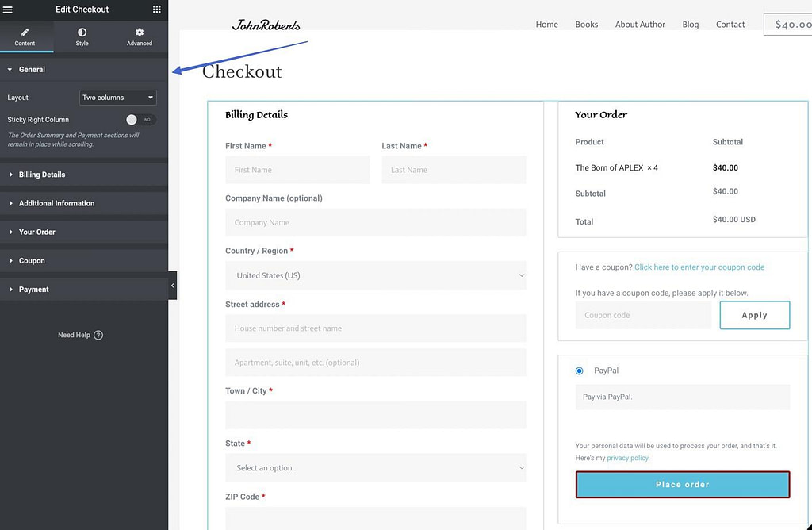The image size is (812, 530).
Task: Click the Place order button
Action: [x=682, y=484]
